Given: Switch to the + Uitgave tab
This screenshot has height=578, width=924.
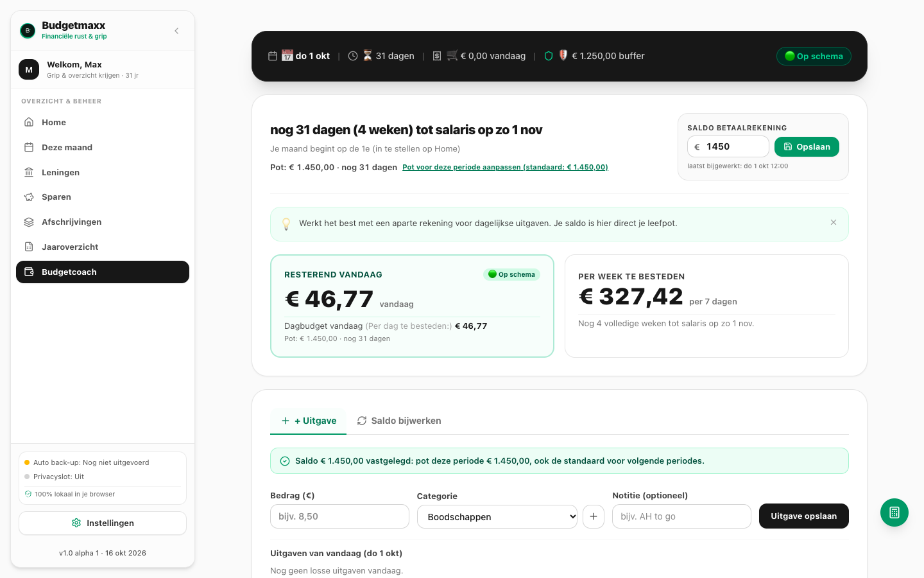Looking at the screenshot, I should click(x=309, y=421).
